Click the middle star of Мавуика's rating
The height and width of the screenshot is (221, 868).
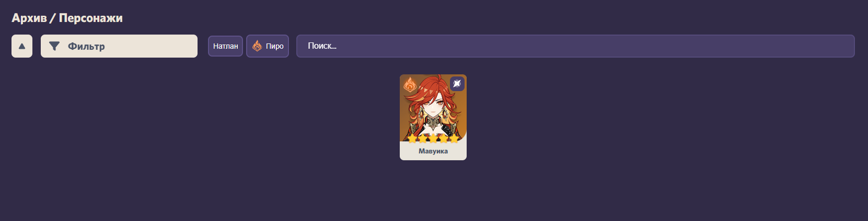pyautogui.click(x=433, y=139)
